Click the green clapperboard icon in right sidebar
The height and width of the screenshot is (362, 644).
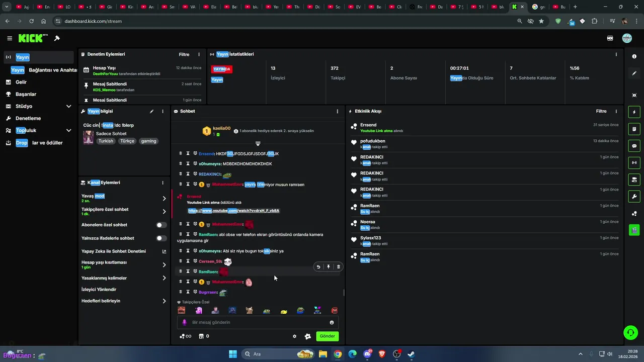click(634, 230)
